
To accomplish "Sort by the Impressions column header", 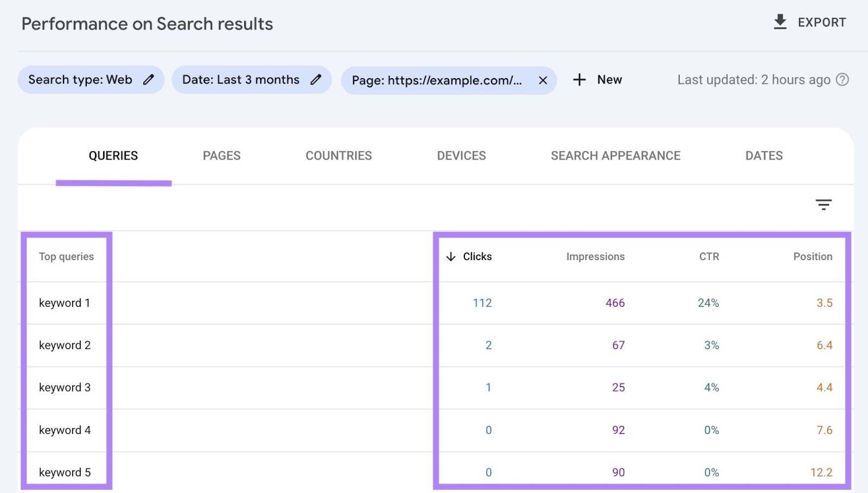I will (595, 257).
